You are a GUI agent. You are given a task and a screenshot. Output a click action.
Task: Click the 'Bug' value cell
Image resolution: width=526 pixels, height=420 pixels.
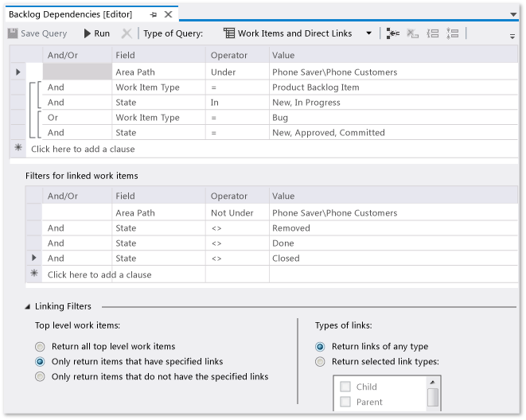[x=393, y=117]
